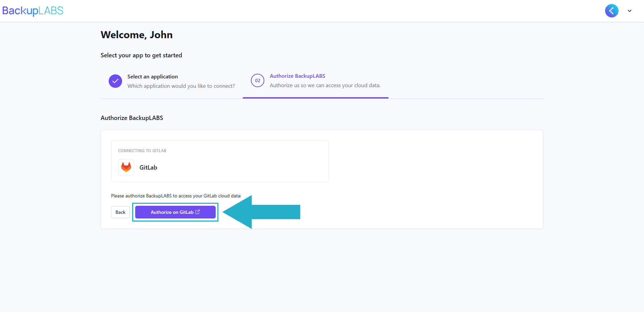Click the 'Please authorize BackupLABS' instruction text
The width and height of the screenshot is (644, 312).
pos(176,196)
